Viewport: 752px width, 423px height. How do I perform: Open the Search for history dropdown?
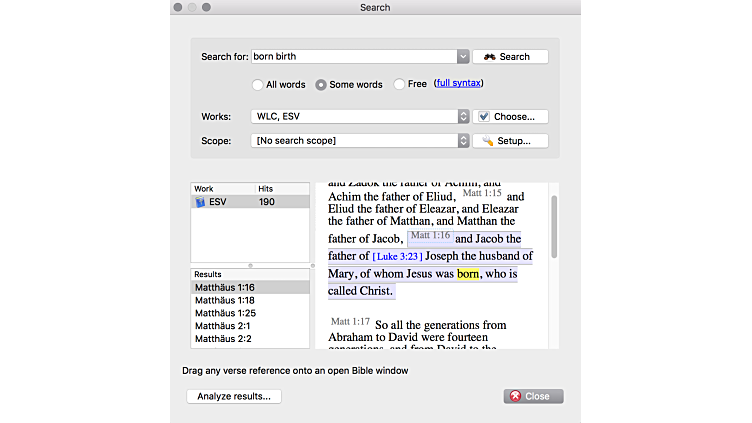tap(463, 57)
